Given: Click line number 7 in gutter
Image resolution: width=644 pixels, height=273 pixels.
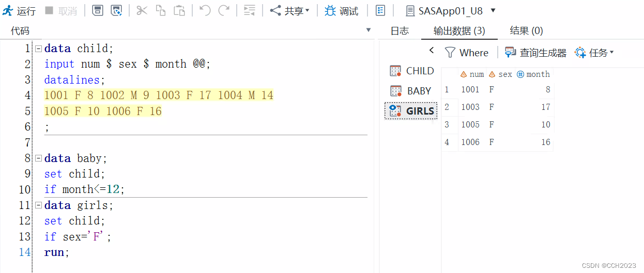Looking at the screenshot, I should click(27, 142).
